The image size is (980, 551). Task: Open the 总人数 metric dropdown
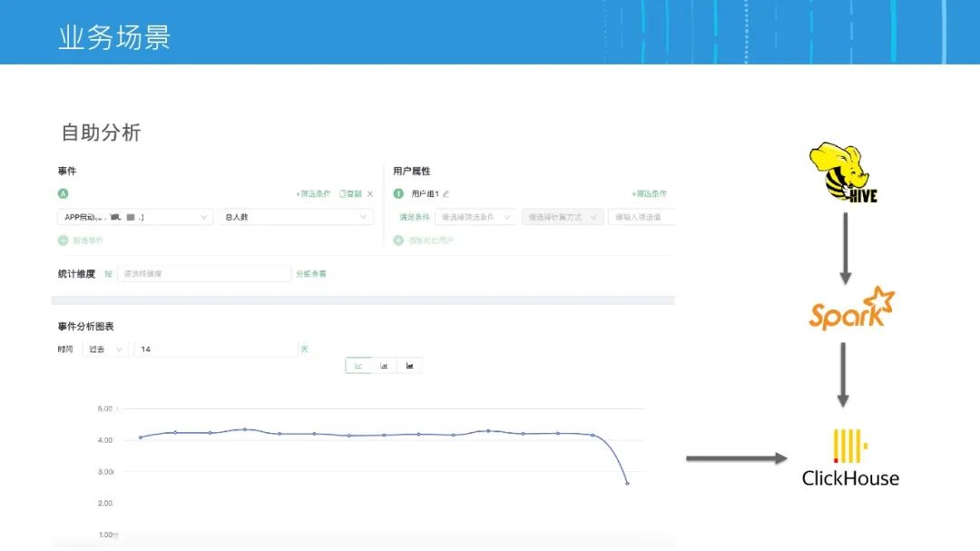point(296,217)
